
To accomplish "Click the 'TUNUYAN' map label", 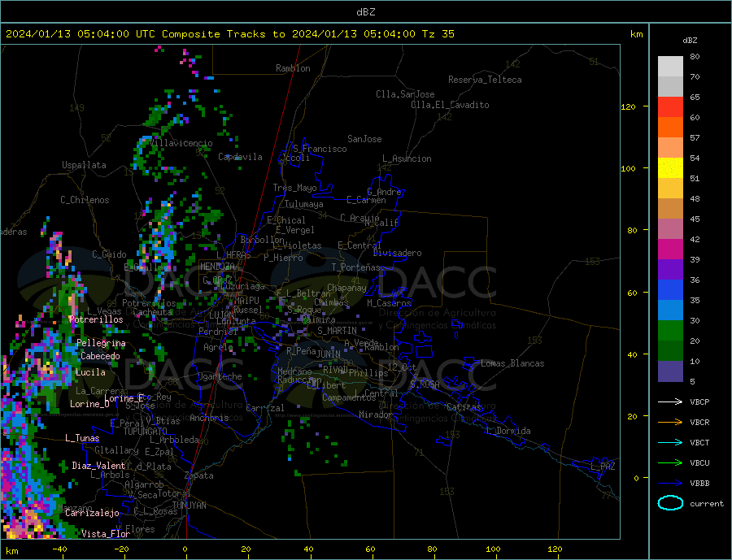I will tap(189, 506).
